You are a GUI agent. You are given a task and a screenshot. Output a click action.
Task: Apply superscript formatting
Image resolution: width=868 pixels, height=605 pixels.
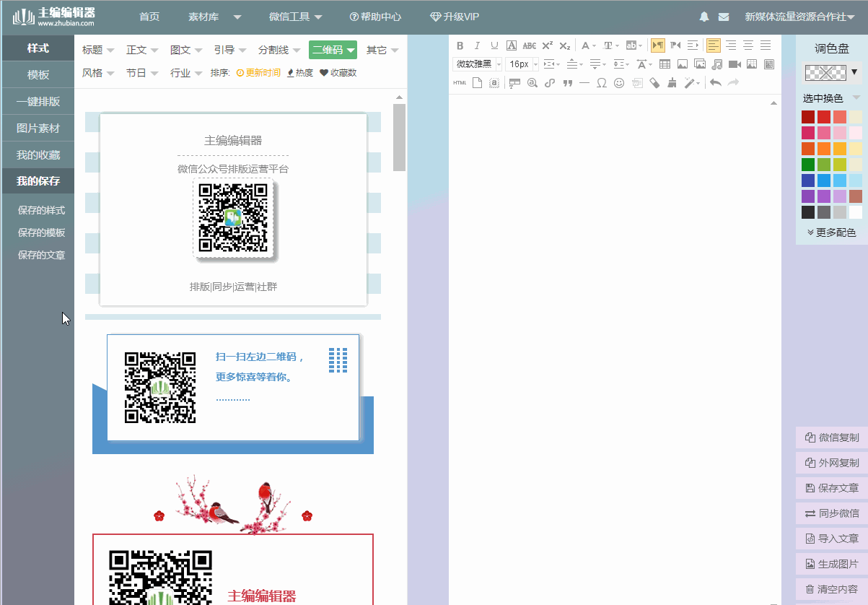coord(548,45)
